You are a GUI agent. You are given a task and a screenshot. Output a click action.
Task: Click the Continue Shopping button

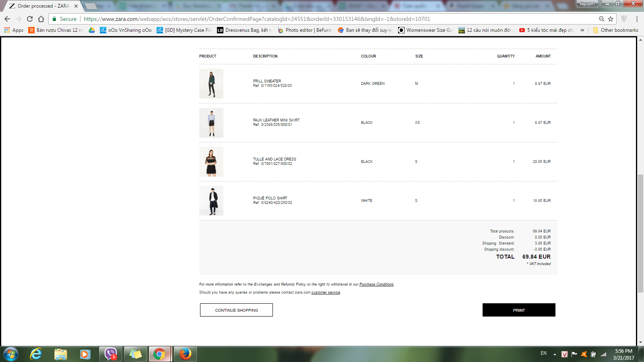[236, 310]
